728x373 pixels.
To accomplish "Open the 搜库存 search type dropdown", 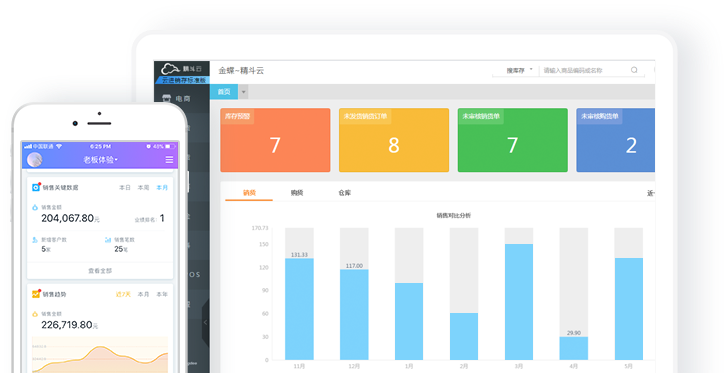I will tap(519, 70).
